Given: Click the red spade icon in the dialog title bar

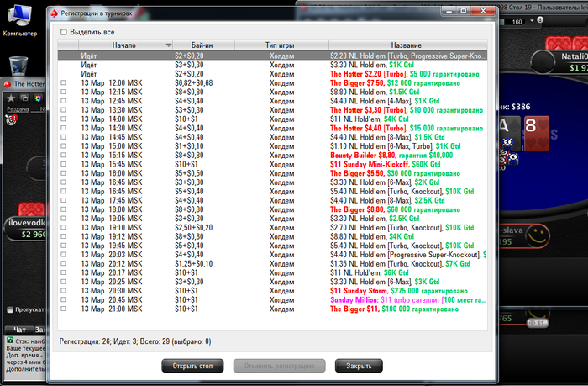Looking at the screenshot, I should tap(55, 13).
